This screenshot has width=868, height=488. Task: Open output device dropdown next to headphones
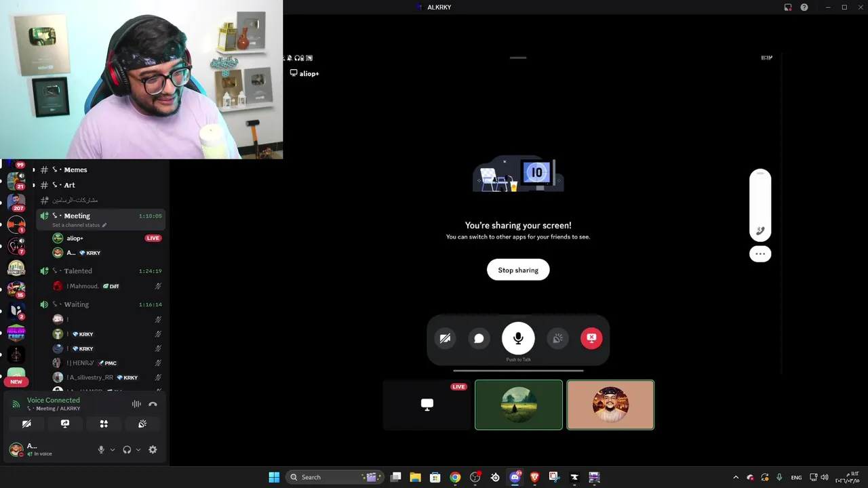(x=138, y=449)
